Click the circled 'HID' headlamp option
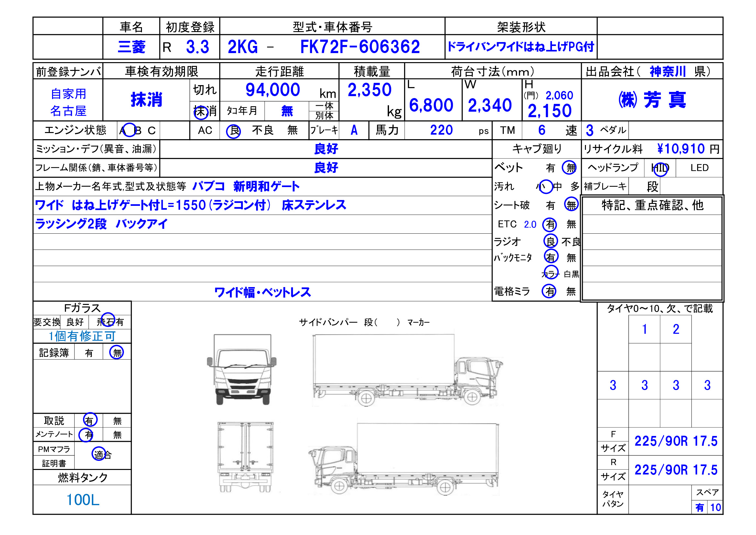Screen dimensions: 756x535 pyautogui.click(x=660, y=169)
